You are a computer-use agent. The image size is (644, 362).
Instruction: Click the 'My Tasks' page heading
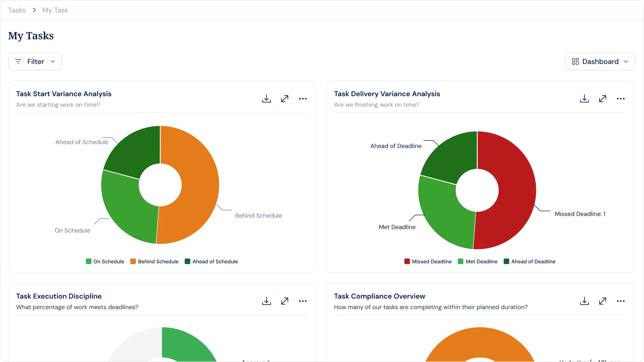point(31,36)
